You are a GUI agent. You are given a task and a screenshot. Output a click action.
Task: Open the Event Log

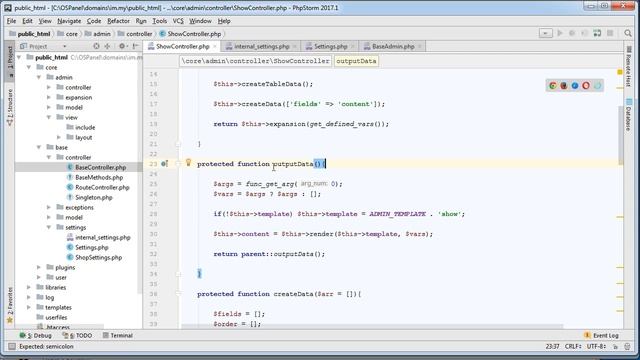[602, 336]
